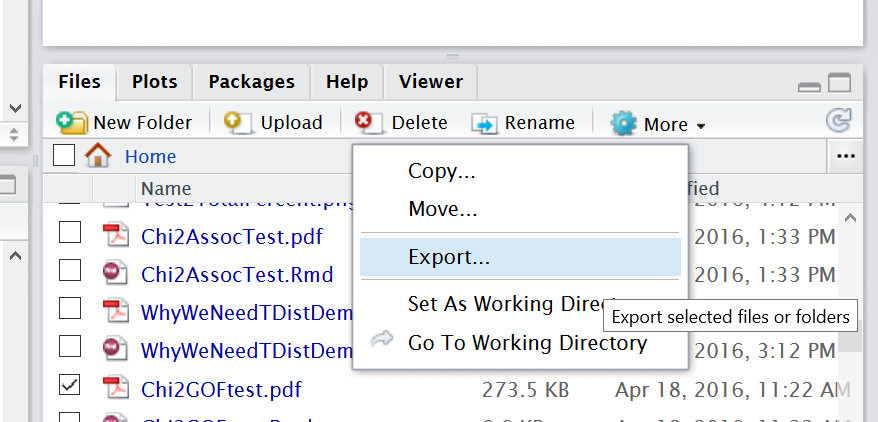
Task: Open the ellipsis path browse button
Action: pyautogui.click(x=845, y=156)
